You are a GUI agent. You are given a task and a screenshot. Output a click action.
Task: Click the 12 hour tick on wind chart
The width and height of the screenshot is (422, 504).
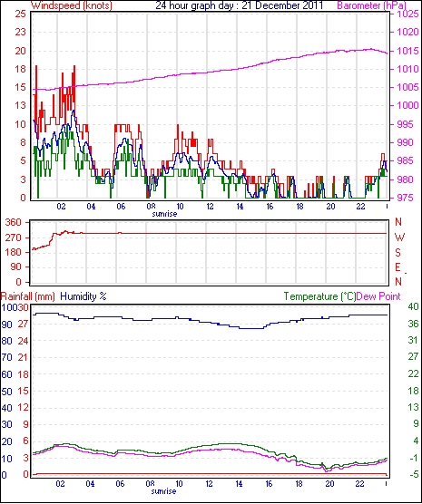click(210, 207)
